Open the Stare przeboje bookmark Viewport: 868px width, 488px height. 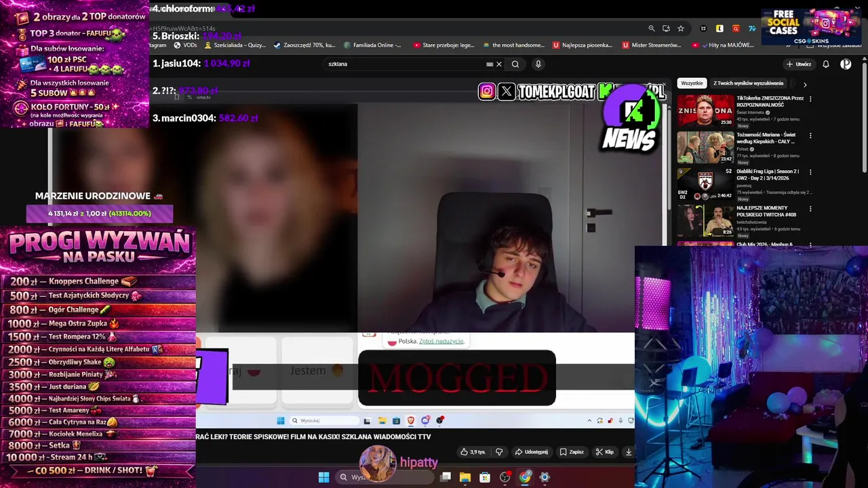pyautogui.click(x=443, y=45)
